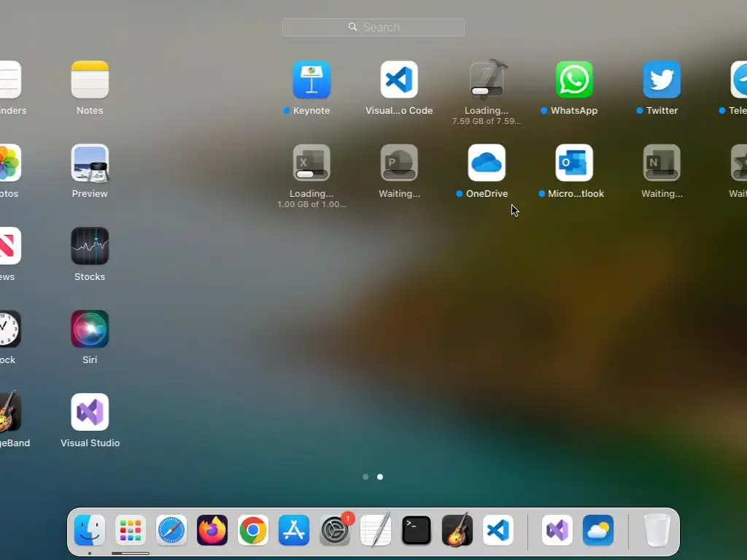Click the PowerPoint icon marked Waiting

[399, 163]
